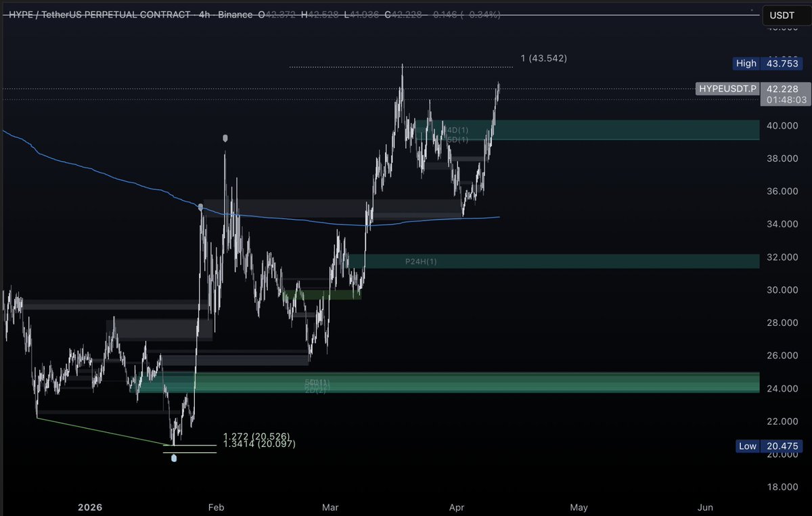Click 40.000 on the price axis
This screenshot has width=812, height=516.
(782, 126)
